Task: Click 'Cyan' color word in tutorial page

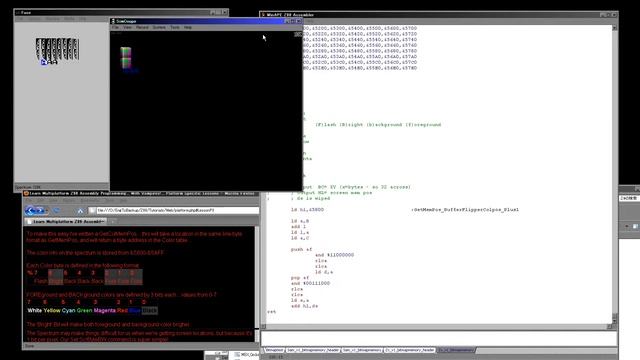Action: (x=69, y=311)
